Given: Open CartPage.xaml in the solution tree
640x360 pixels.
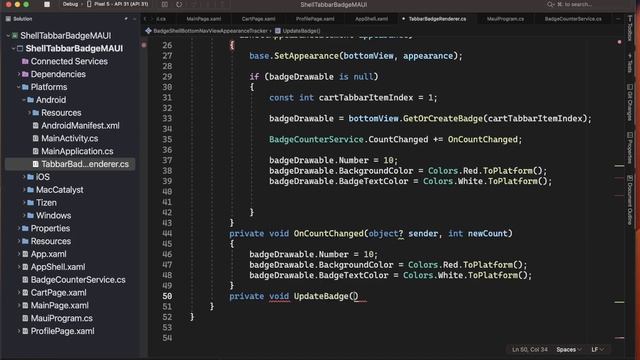Looking at the screenshot, I should tap(58, 292).
